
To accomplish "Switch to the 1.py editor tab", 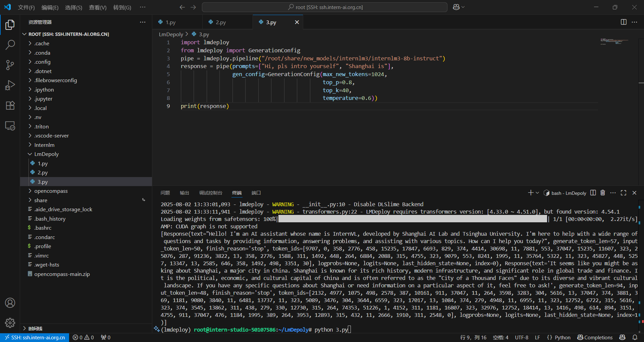I will click(x=177, y=22).
